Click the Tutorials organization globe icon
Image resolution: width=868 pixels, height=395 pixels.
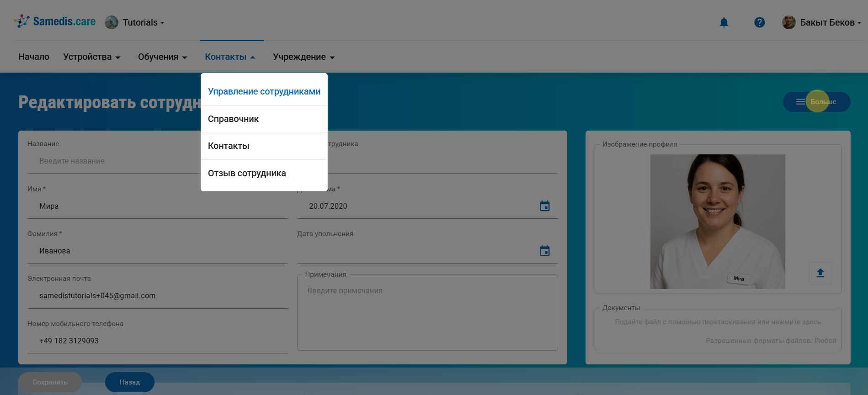click(112, 22)
